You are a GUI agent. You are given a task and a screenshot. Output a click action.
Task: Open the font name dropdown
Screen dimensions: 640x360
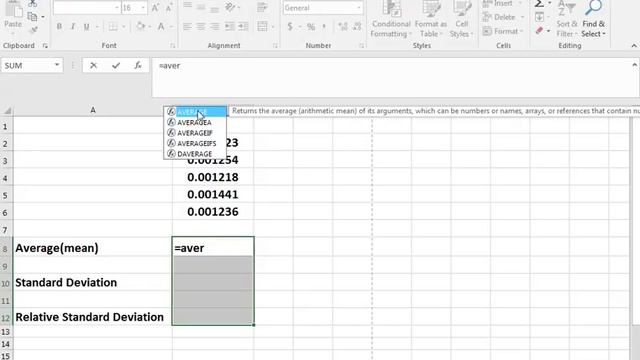[x=117, y=8]
